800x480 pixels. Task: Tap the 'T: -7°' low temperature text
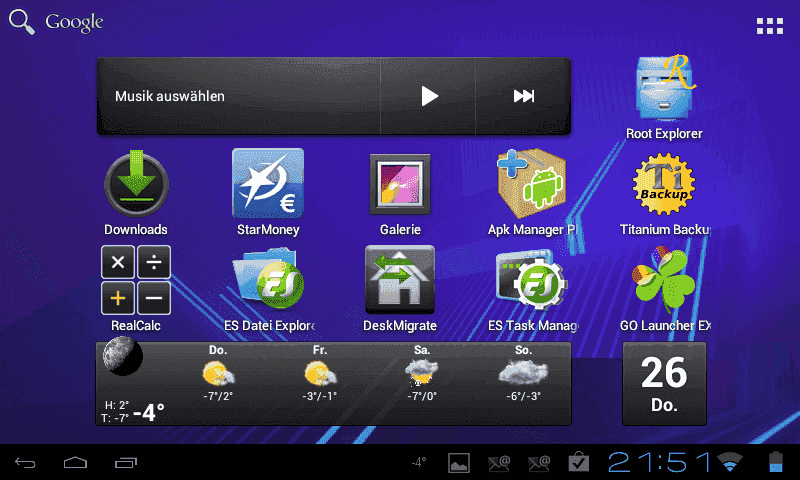tap(115, 418)
